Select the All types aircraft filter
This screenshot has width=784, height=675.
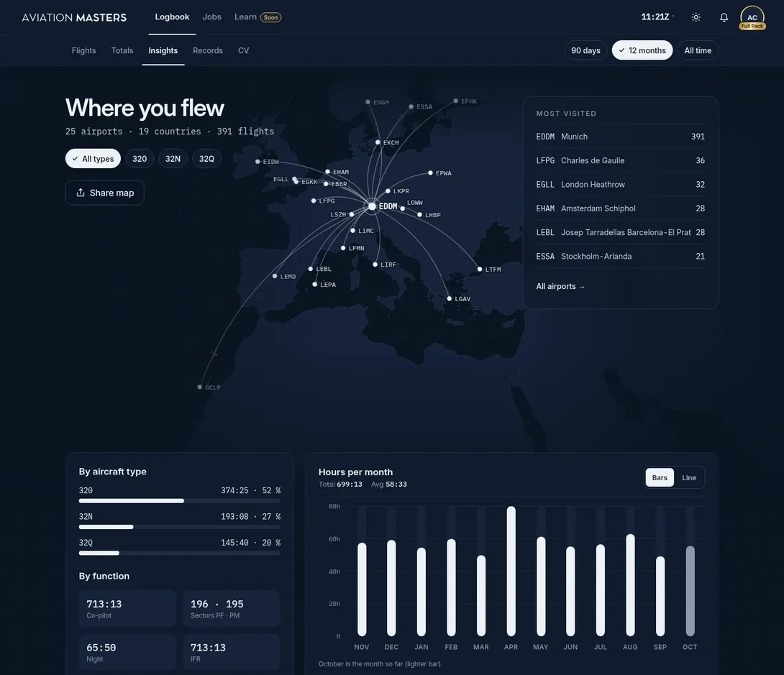pos(93,158)
